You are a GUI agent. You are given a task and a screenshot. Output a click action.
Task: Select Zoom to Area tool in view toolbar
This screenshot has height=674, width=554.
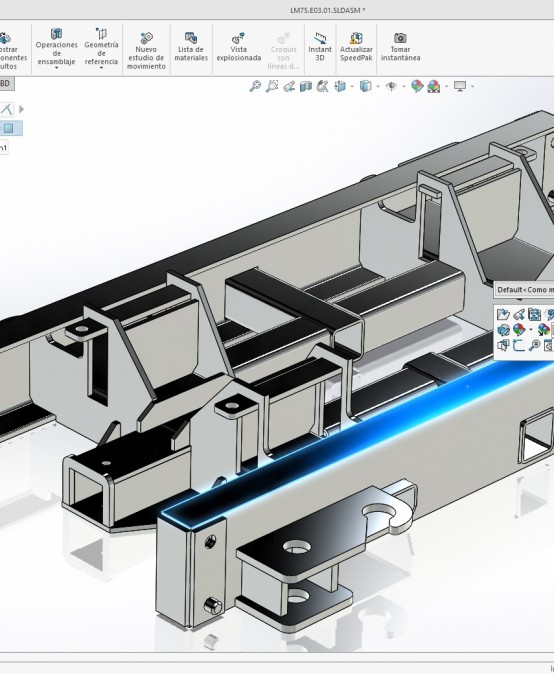click(x=272, y=86)
